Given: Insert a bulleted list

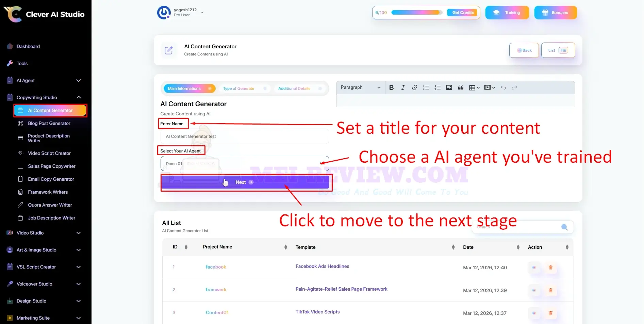Looking at the screenshot, I should pyautogui.click(x=426, y=87).
